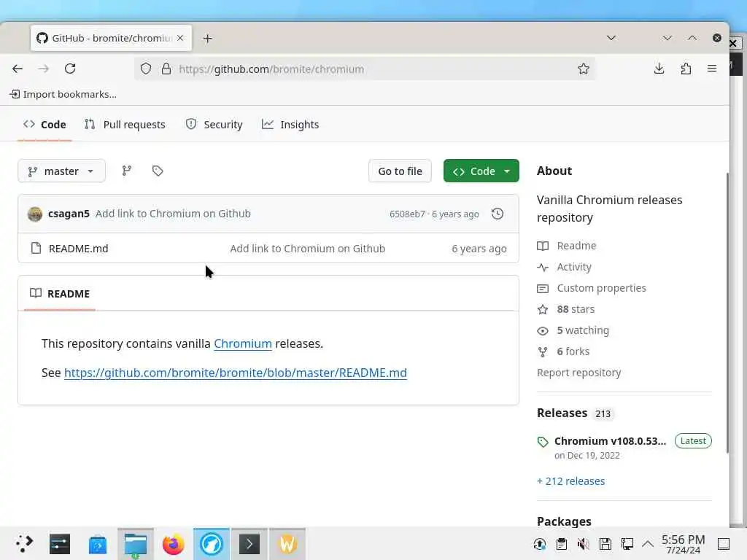Switch to Firefox in the taskbar

174,544
